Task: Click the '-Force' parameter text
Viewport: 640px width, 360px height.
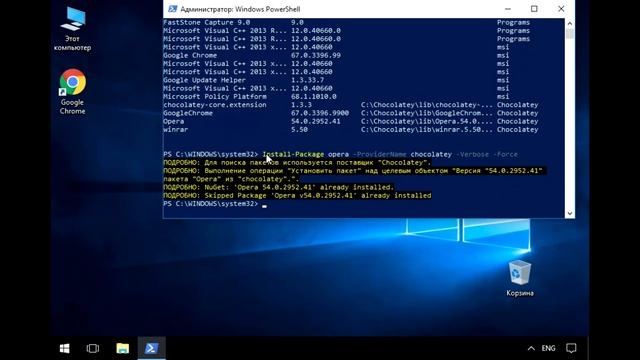Action: point(505,154)
